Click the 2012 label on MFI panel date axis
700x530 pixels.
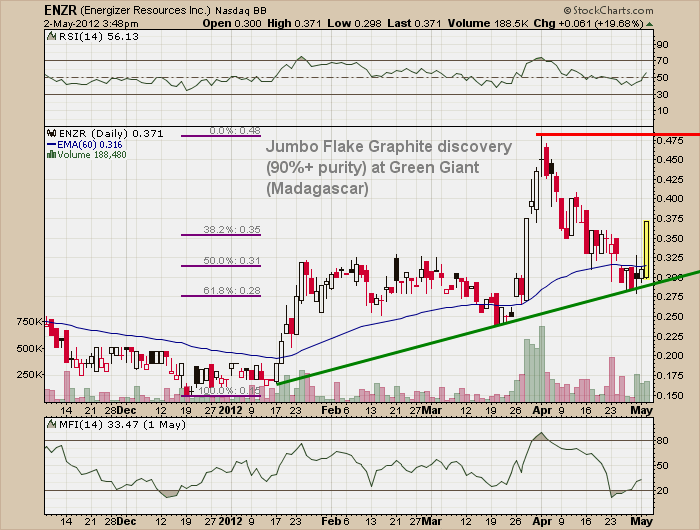coord(230,521)
